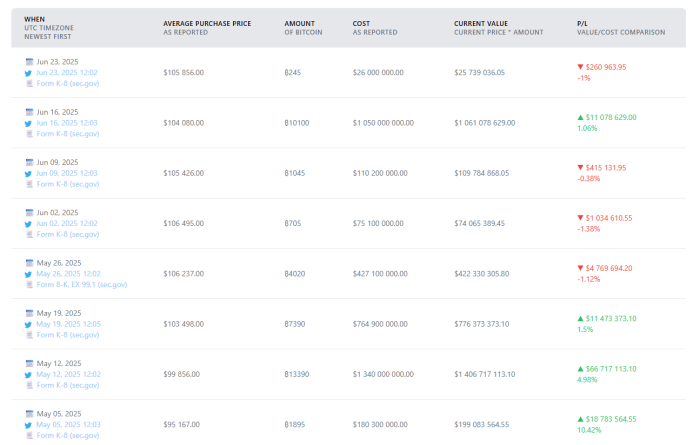This screenshot has height=445, width=700.
Task: Click the document icon for May 05 Form K-8
Action: point(29,435)
